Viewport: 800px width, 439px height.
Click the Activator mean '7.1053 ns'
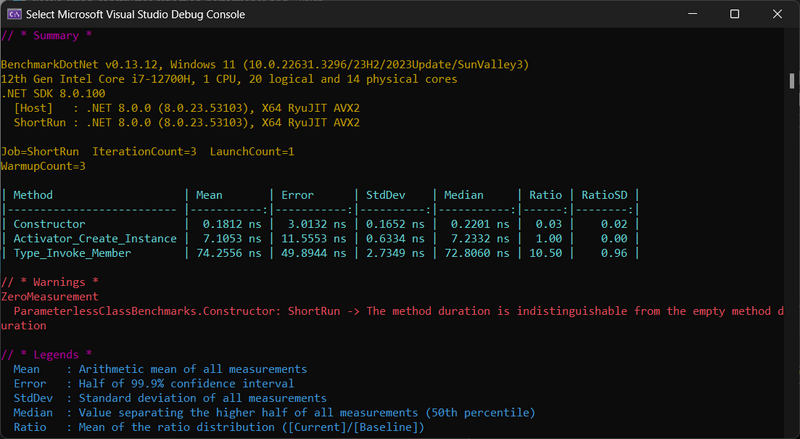tap(232, 238)
